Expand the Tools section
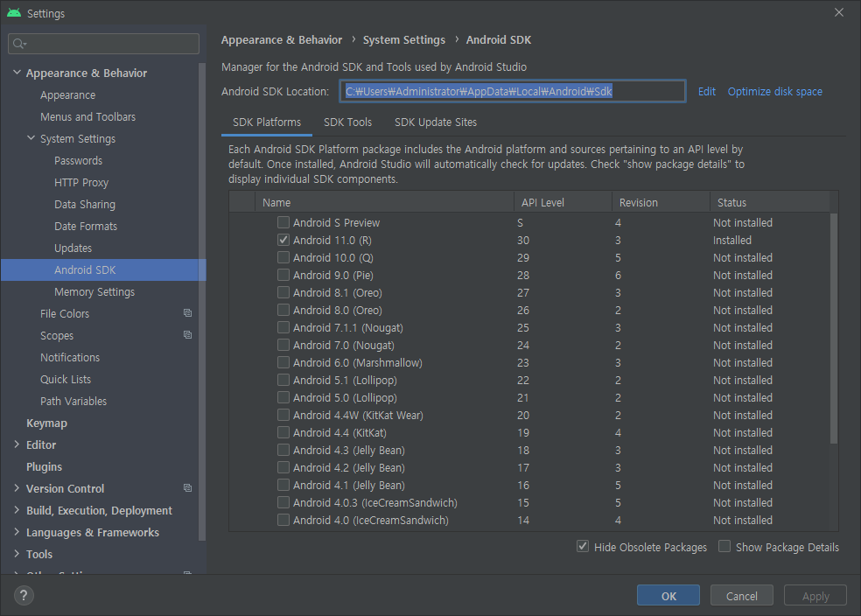The width and height of the screenshot is (861, 616). pos(17,554)
